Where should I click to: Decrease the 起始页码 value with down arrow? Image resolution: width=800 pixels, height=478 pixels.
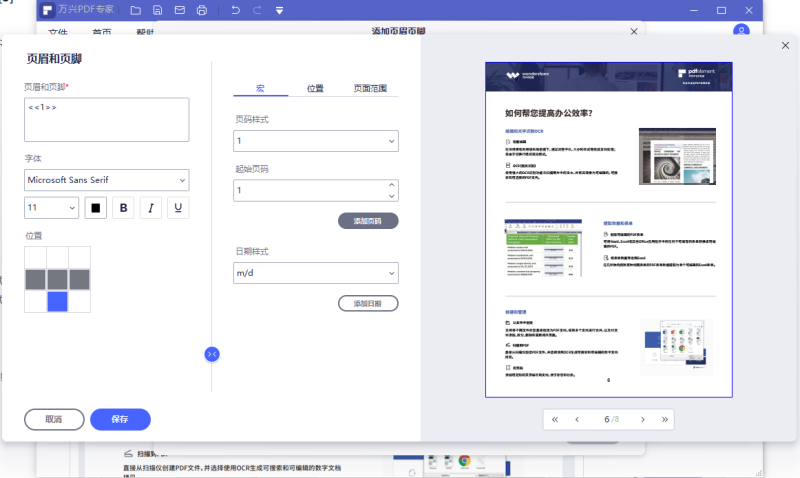coord(391,196)
